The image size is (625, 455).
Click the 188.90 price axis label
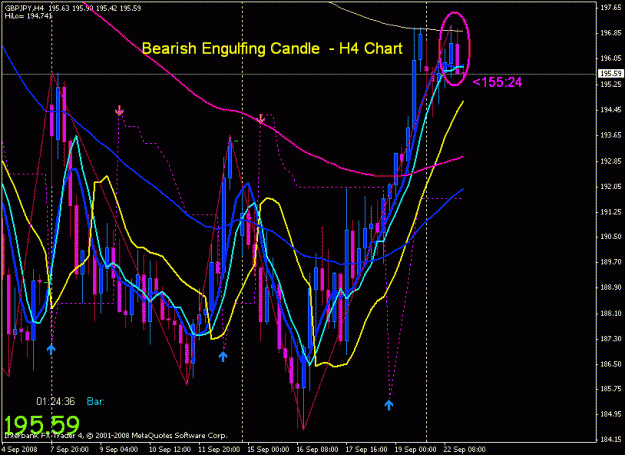pos(611,287)
